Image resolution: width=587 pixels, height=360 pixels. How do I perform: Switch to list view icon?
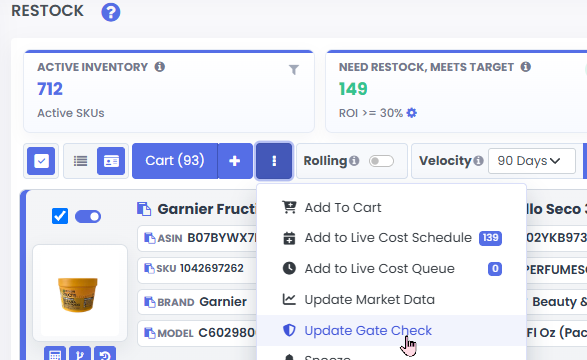tap(80, 161)
